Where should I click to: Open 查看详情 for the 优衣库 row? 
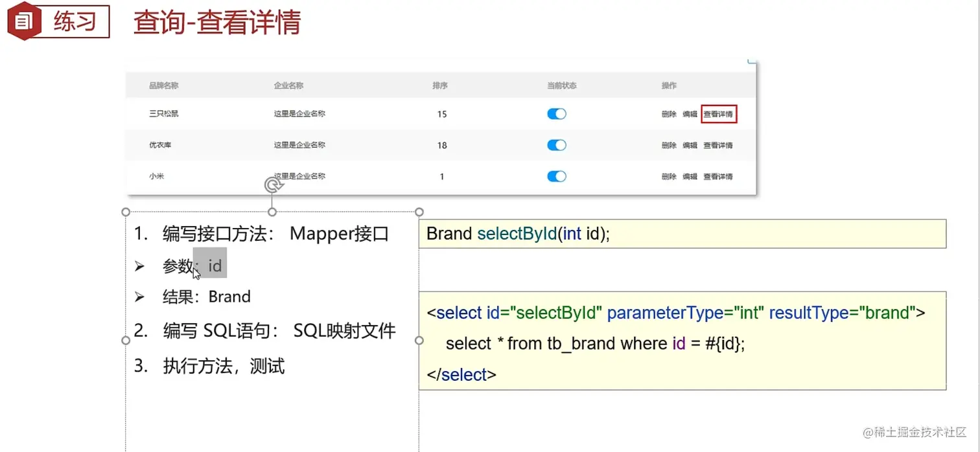coord(718,145)
